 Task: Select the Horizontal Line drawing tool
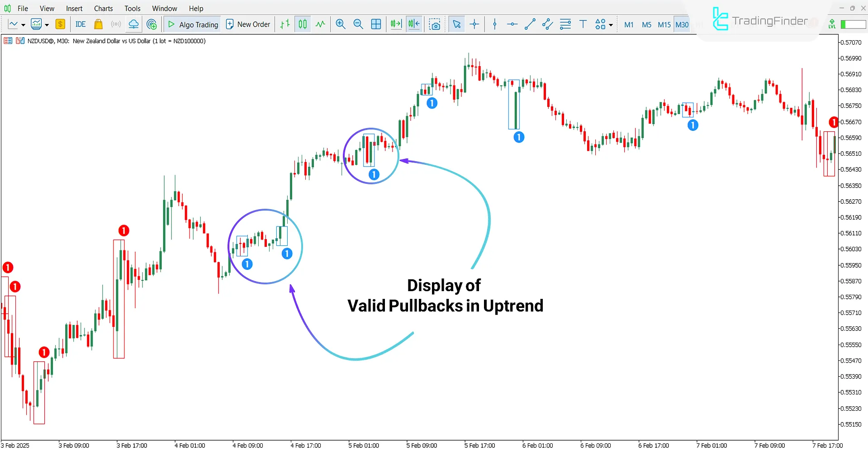512,24
